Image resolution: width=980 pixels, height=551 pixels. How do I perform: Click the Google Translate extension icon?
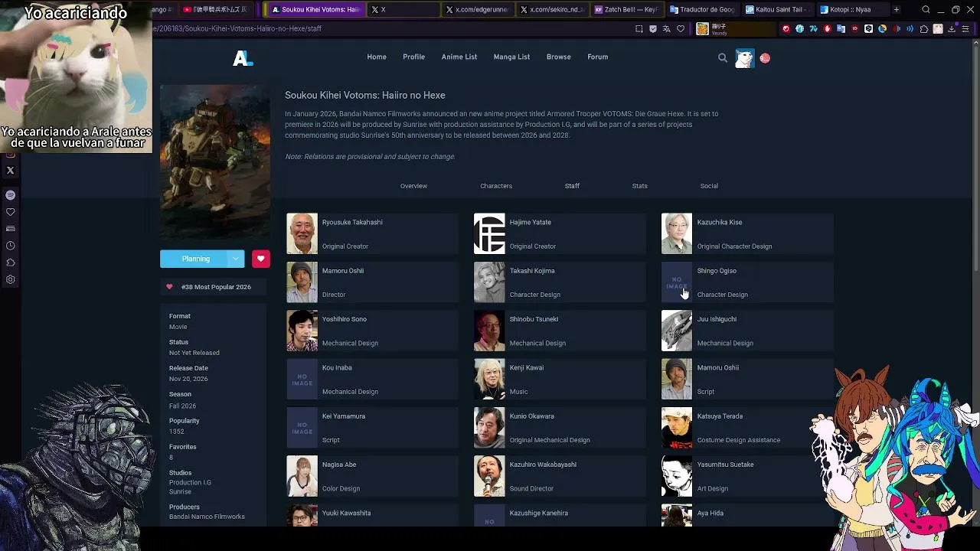click(x=841, y=29)
